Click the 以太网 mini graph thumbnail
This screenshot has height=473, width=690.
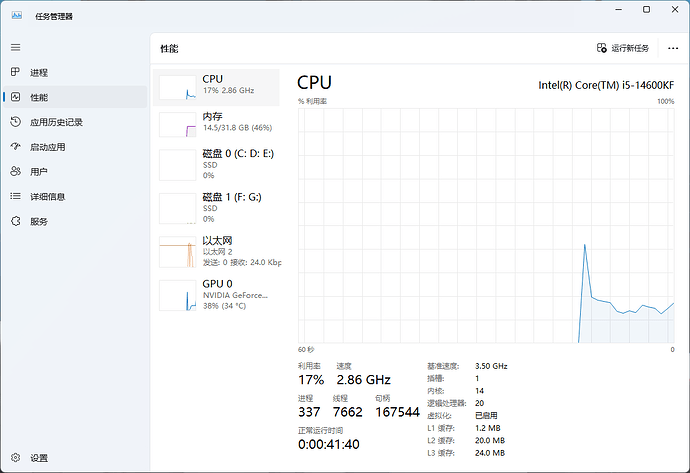177,252
